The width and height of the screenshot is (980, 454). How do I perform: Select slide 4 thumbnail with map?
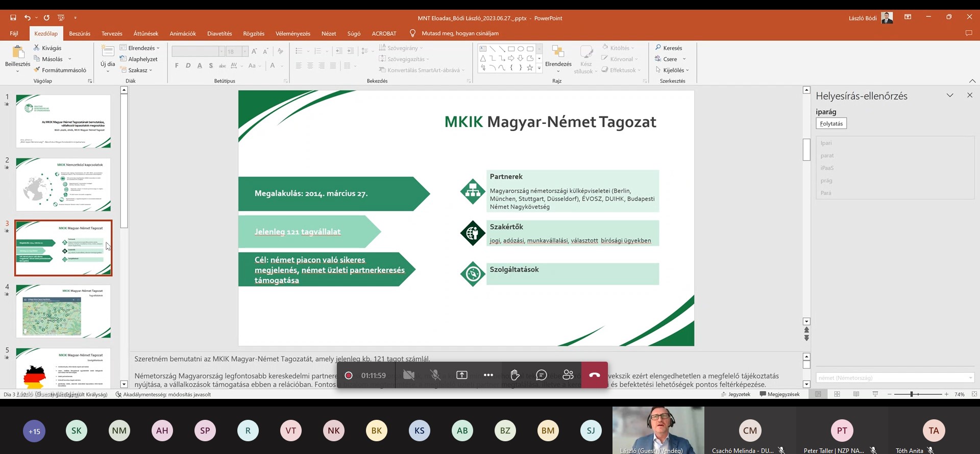[x=63, y=311]
